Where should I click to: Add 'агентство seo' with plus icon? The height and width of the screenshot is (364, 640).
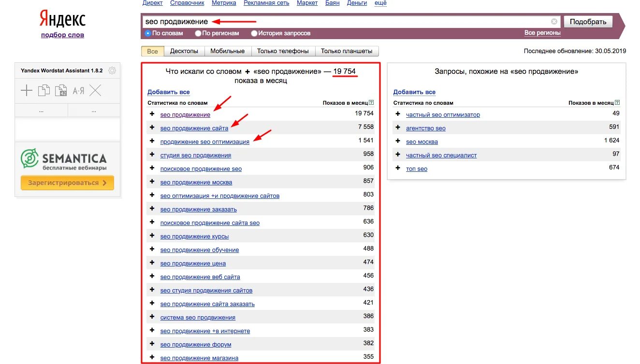[x=398, y=127]
